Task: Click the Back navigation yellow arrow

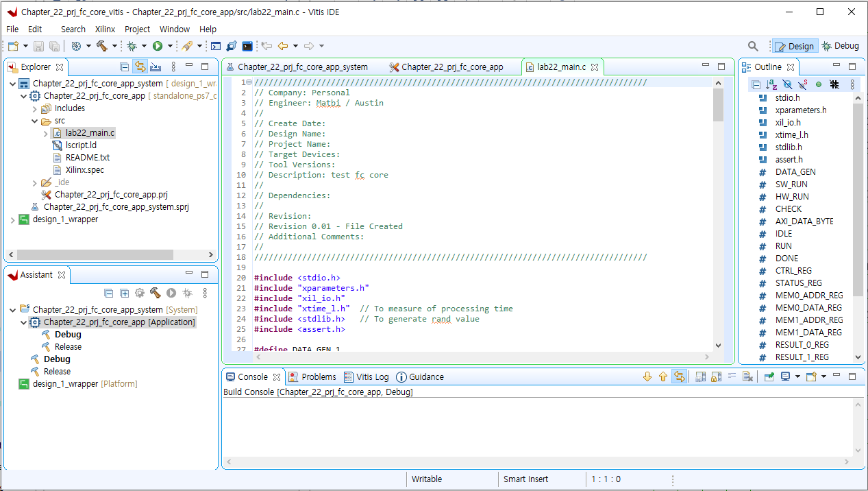Action: tap(282, 46)
